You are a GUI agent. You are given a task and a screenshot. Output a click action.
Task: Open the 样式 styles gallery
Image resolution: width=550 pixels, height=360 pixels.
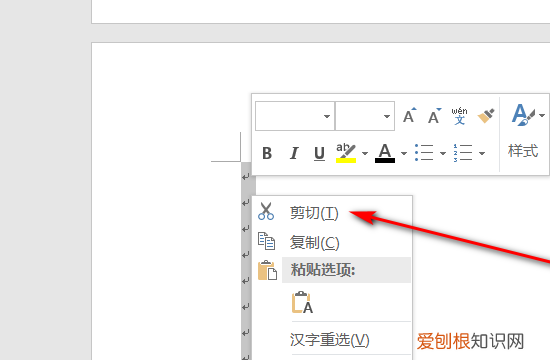523,151
